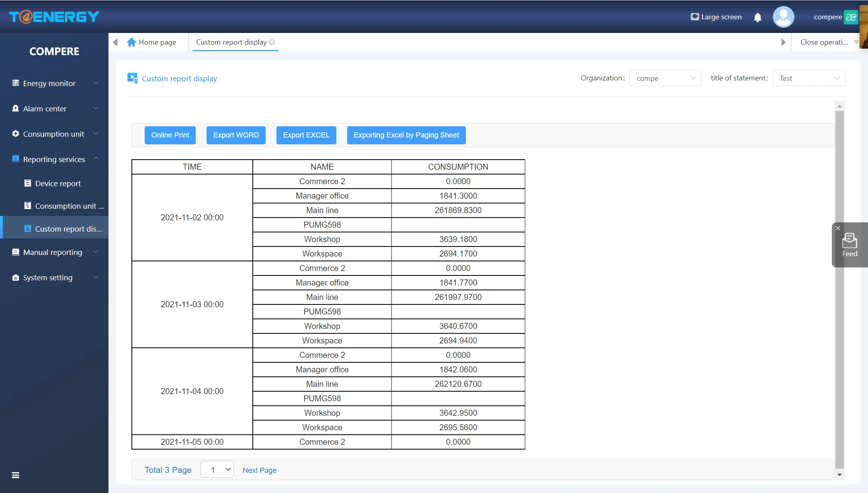Click the sidebar collapse hamburger icon

pyautogui.click(x=16, y=475)
